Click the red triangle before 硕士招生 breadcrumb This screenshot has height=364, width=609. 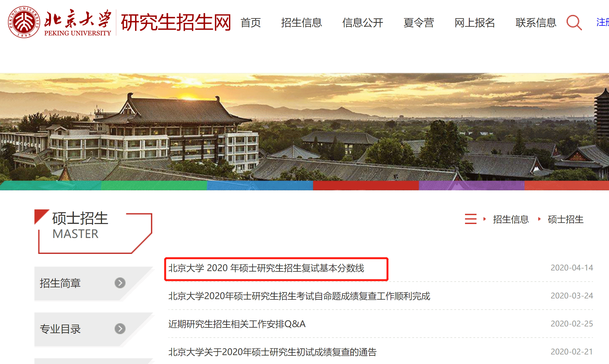click(x=539, y=219)
